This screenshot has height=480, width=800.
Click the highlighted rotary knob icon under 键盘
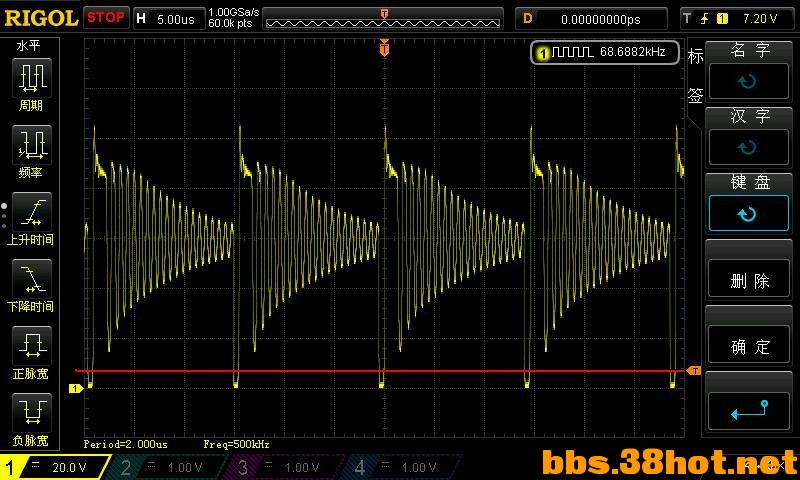[748, 214]
